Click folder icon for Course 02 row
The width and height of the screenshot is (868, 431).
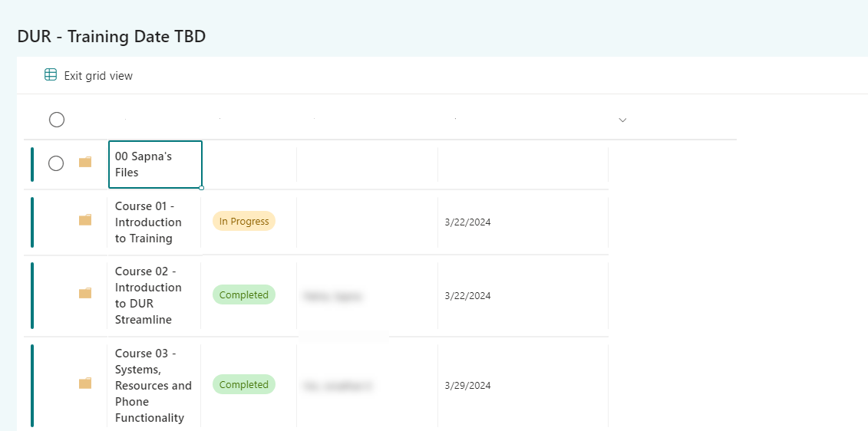coord(84,293)
